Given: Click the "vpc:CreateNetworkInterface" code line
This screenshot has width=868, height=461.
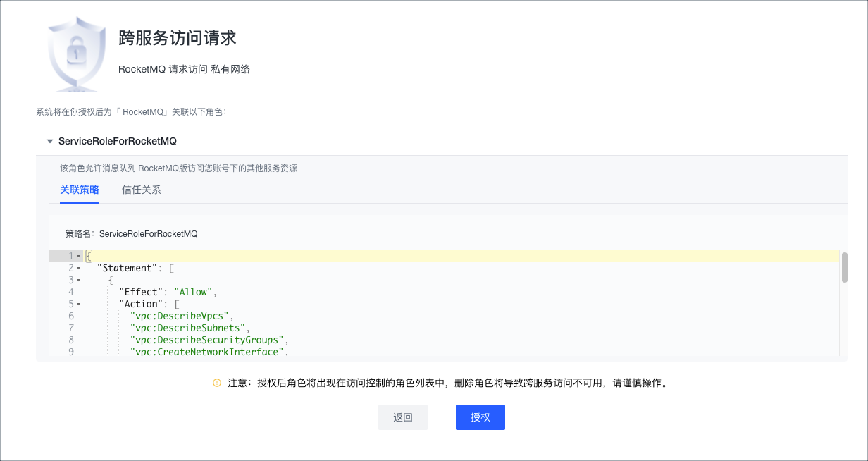Looking at the screenshot, I should point(209,352).
